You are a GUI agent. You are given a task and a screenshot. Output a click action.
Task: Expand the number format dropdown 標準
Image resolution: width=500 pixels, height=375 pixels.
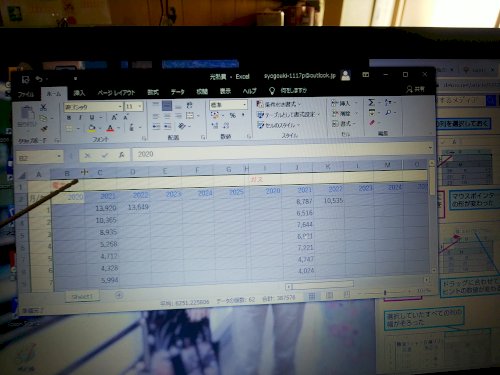[245, 105]
